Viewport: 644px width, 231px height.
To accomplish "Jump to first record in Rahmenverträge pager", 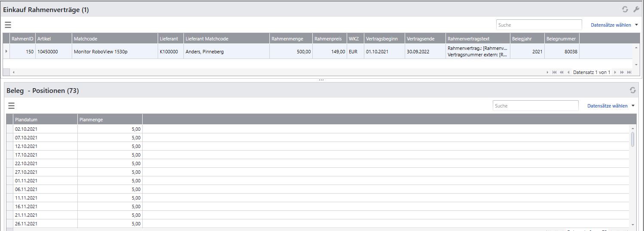I will coord(554,72).
